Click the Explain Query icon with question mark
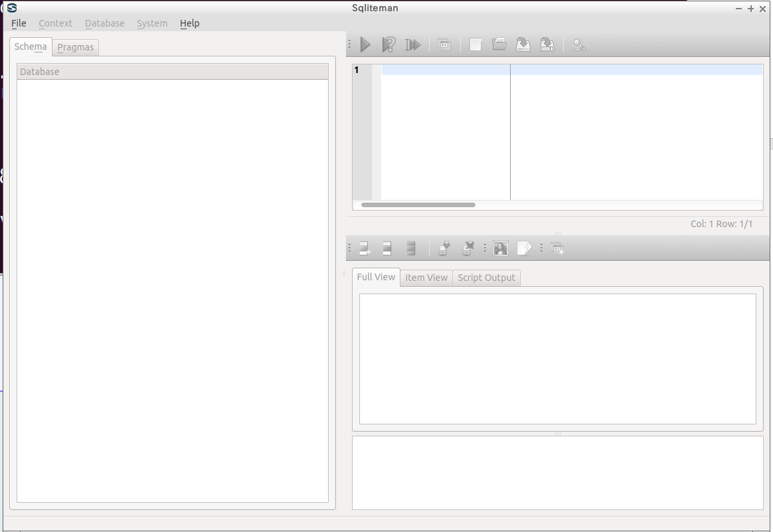This screenshot has height=532, width=773. tap(389, 45)
